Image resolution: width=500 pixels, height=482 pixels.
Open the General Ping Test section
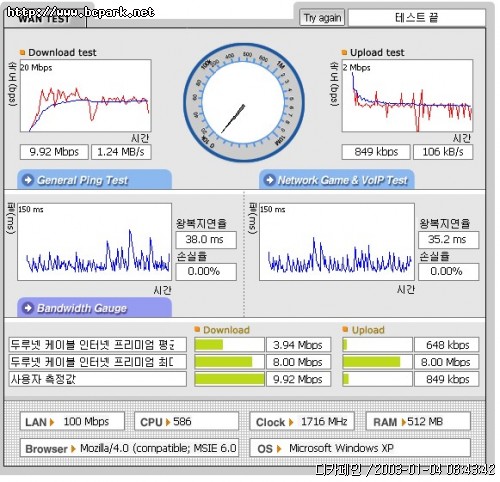pos(95,180)
